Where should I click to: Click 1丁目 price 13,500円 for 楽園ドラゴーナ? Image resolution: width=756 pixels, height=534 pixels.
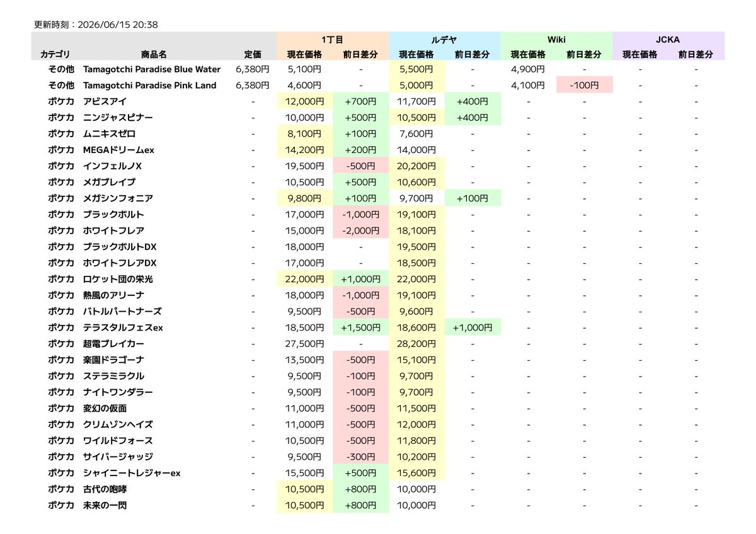(304, 360)
